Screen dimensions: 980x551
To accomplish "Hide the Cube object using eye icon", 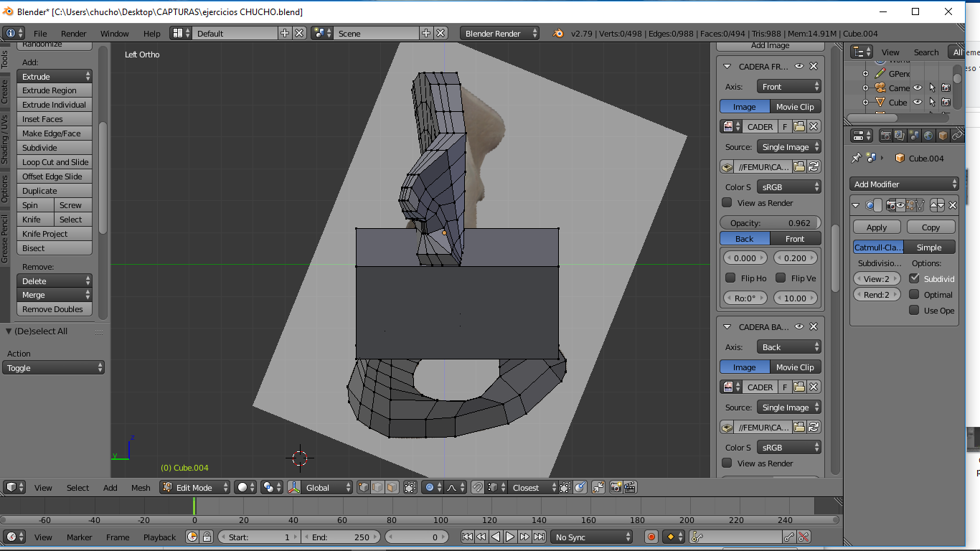I will (917, 103).
